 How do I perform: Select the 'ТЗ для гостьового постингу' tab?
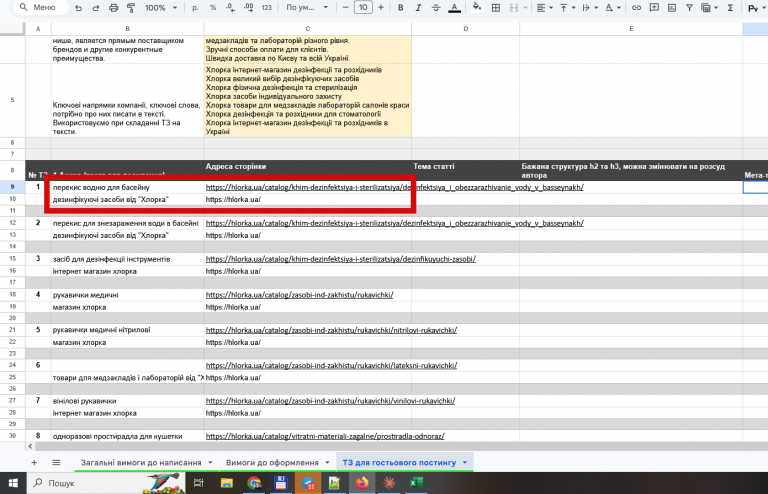pyautogui.click(x=399, y=462)
